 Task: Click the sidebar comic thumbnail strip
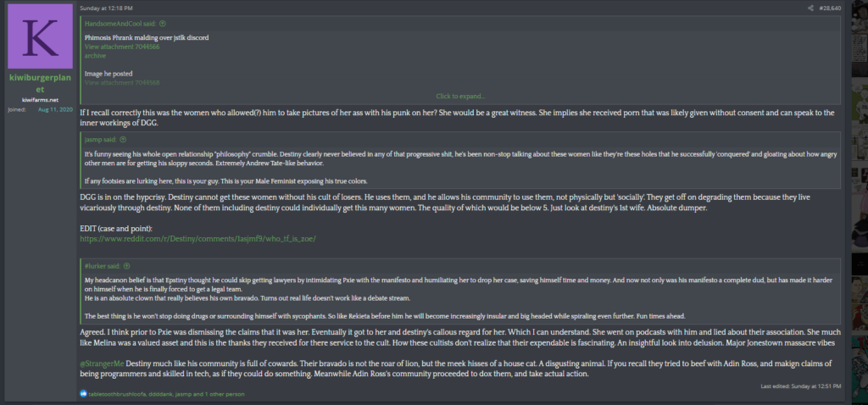[860, 202]
